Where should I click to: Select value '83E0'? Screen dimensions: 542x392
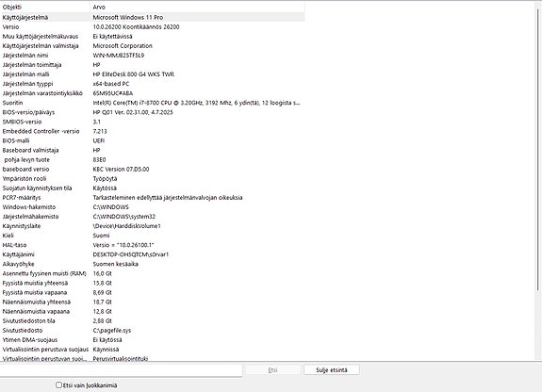coord(99,159)
